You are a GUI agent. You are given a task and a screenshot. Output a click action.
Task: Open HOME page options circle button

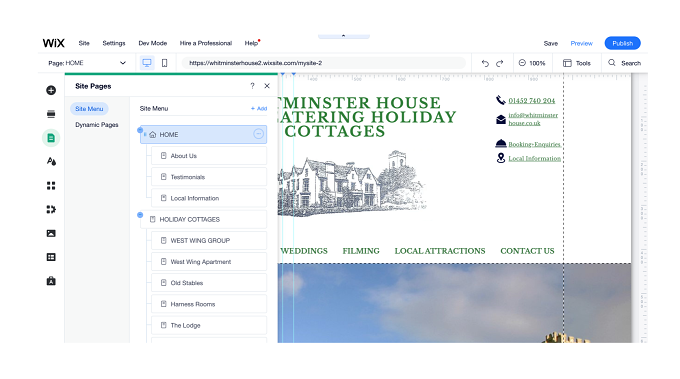[258, 134]
